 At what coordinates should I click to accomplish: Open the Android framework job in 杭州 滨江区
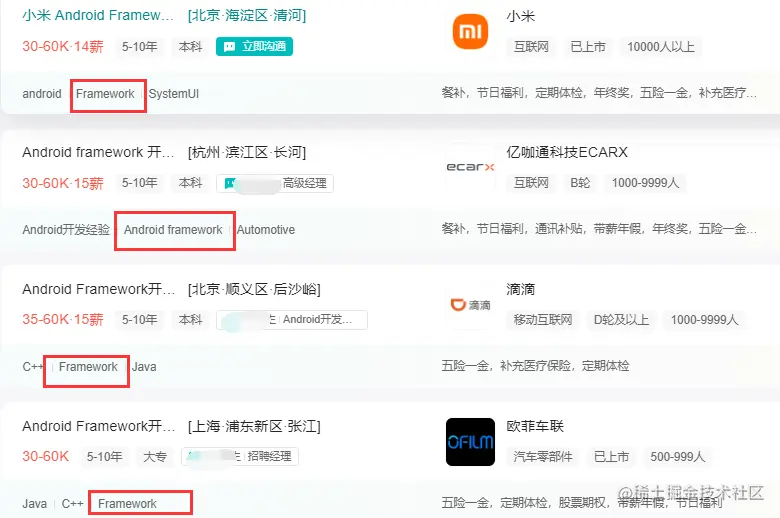pyautogui.click(x=98, y=152)
